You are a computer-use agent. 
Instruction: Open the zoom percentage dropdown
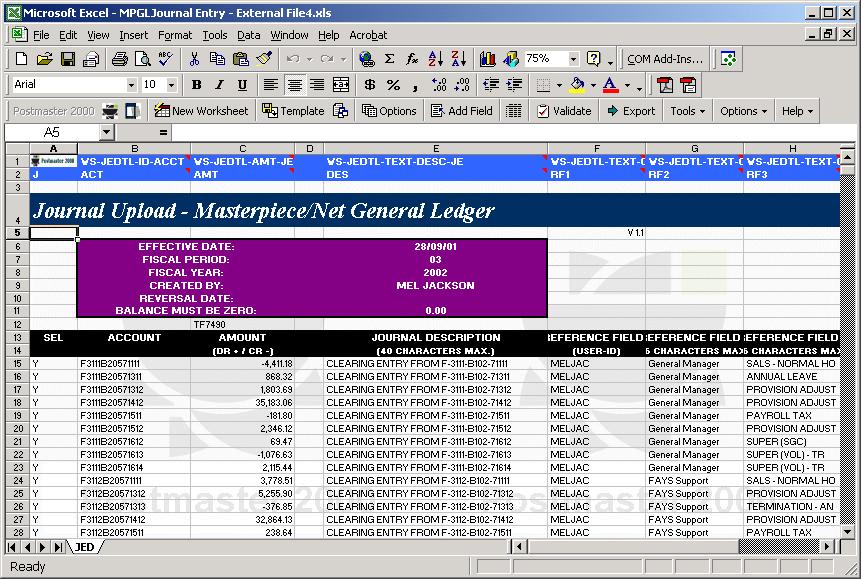pos(573,59)
